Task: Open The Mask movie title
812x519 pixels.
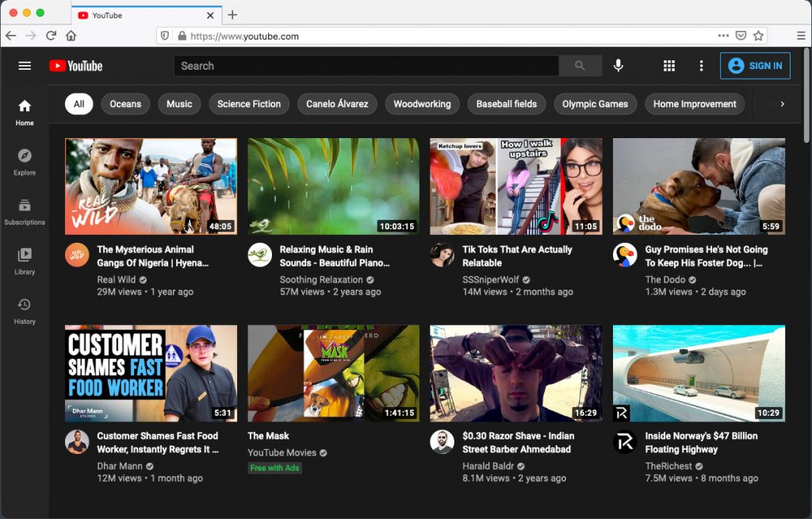Action: 268,436
